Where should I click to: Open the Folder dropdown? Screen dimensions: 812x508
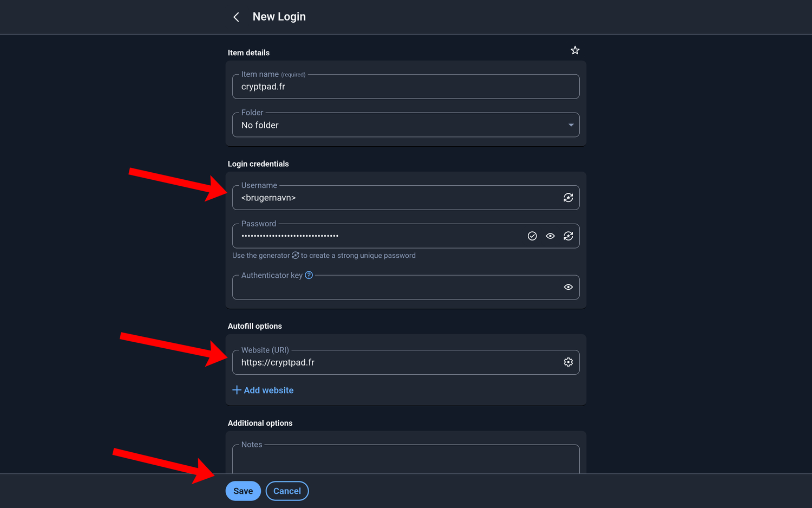pyautogui.click(x=571, y=125)
